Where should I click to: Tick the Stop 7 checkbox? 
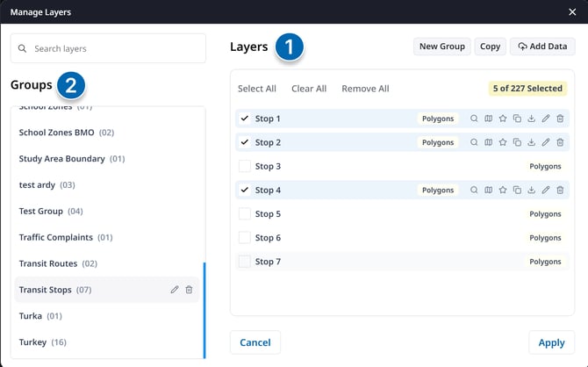[x=245, y=261]
